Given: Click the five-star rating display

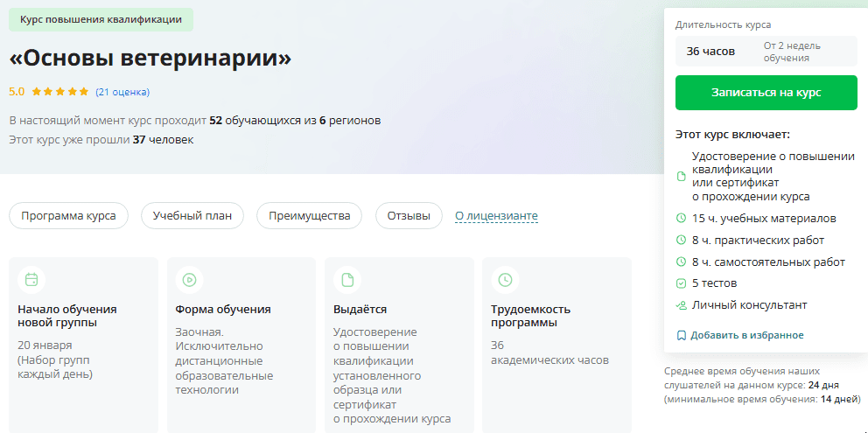Looking at the screenshot, I should 60,92.
